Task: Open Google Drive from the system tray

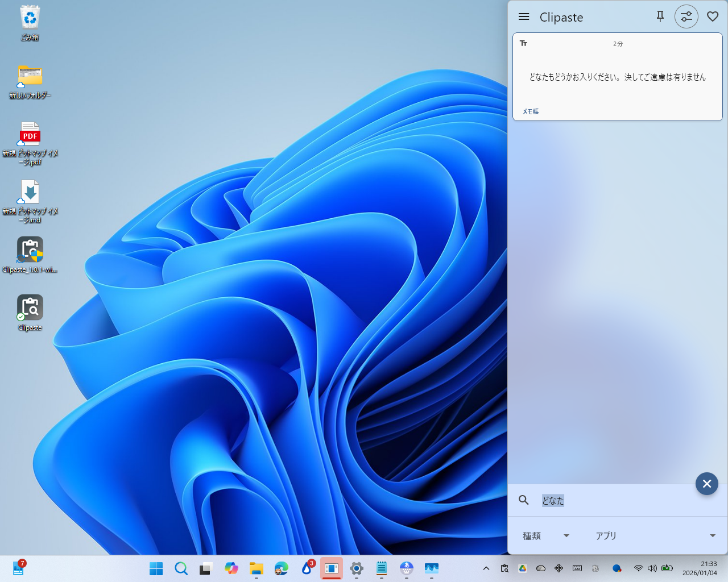Action: pos(522,568)
